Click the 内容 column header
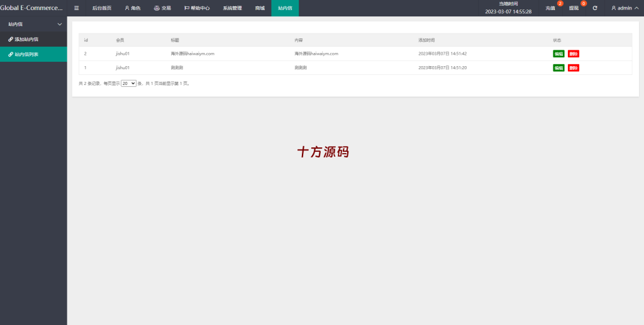644x325 pixels. [299, 40]
